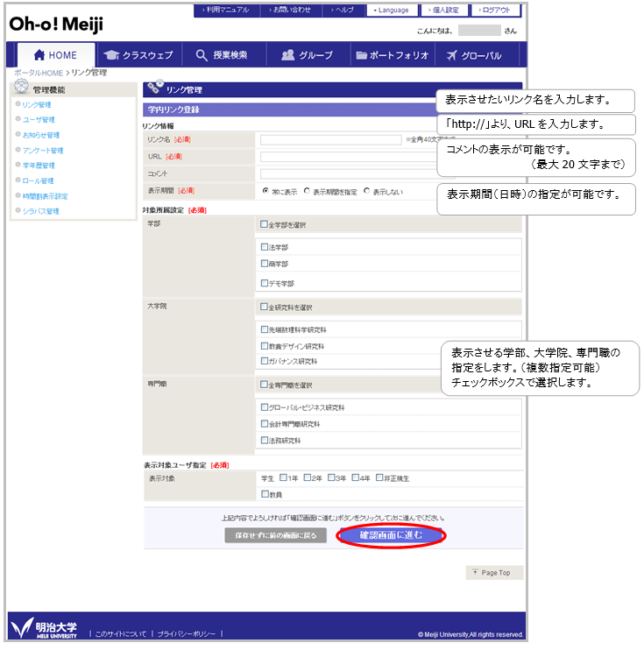Open ロール管理 in sidebar

tap(38, 180)
